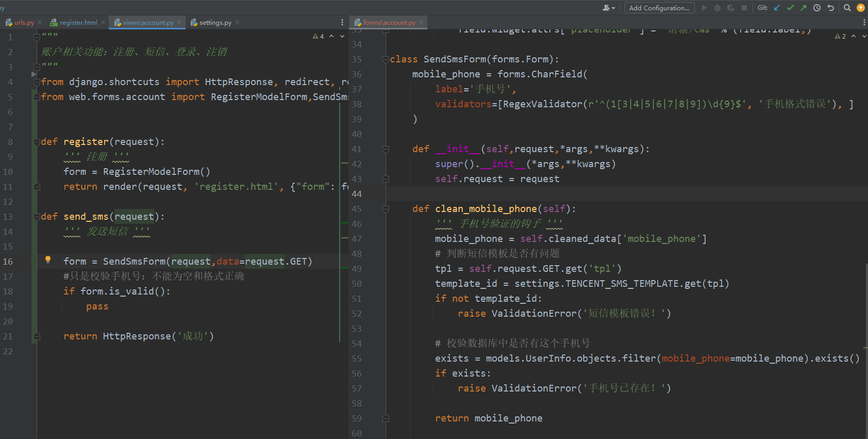Viewport: 868px width, 439px height.
Task: Click the Add Configuration... button
Action: [x=659, y=8]
